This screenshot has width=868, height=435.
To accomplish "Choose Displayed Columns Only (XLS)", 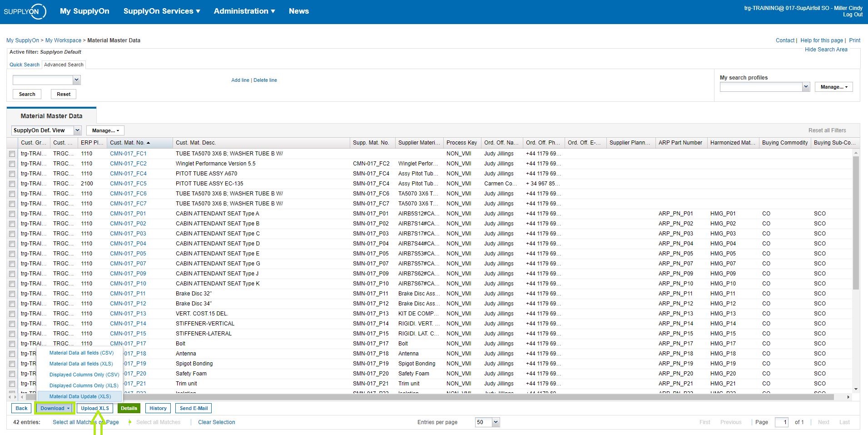I will point(84,385).
